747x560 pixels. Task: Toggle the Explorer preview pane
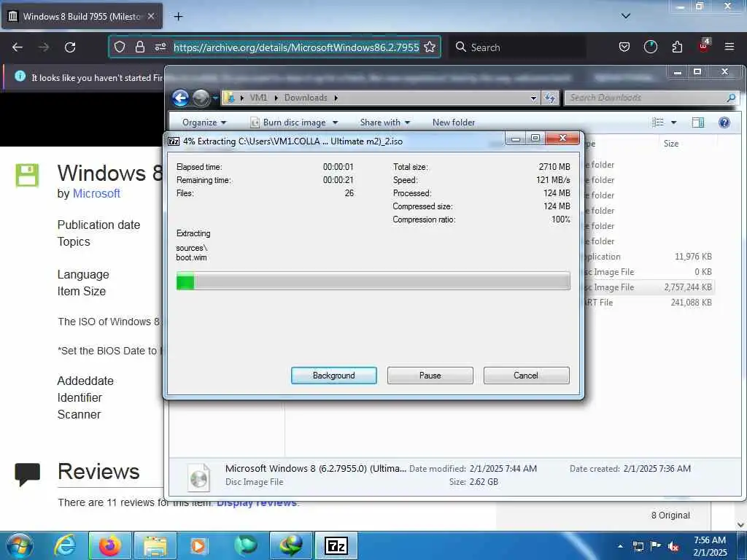click(698, 122)
